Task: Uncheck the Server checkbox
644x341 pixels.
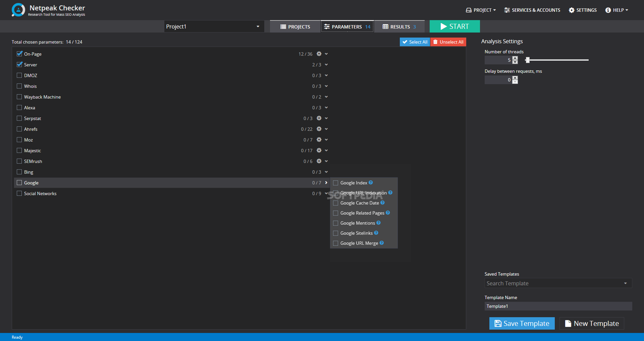Action: coord(19,64)
